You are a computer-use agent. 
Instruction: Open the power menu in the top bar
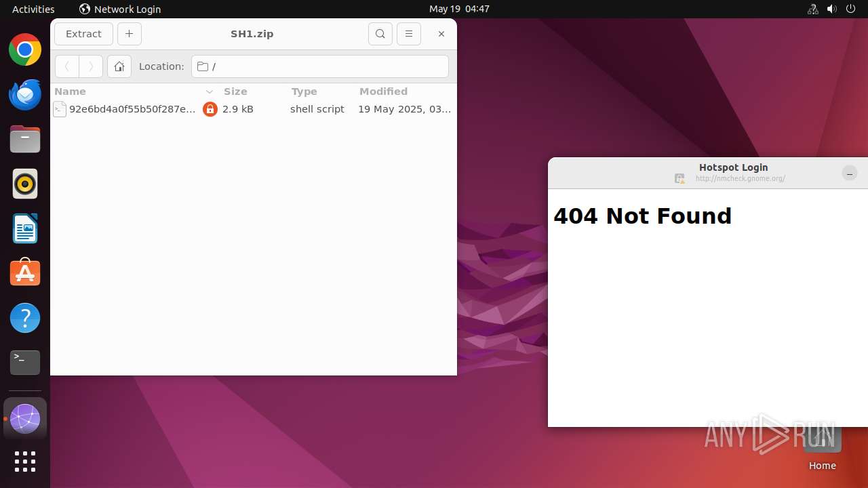pos(851,9)
